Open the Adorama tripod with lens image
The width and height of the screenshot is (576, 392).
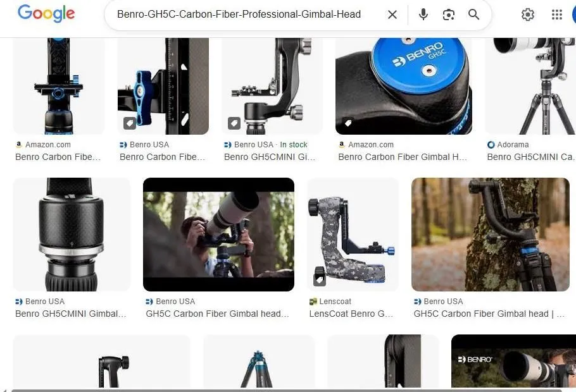click(531, 86)
